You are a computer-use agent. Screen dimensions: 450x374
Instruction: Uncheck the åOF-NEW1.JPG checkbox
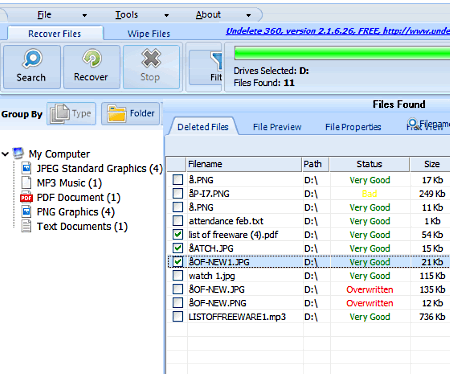pyautogui.click(x=178, y=262)
